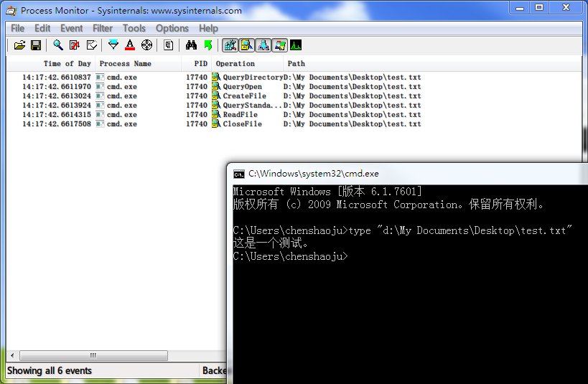Maximize the Process Monitor window

pos(539,7)
